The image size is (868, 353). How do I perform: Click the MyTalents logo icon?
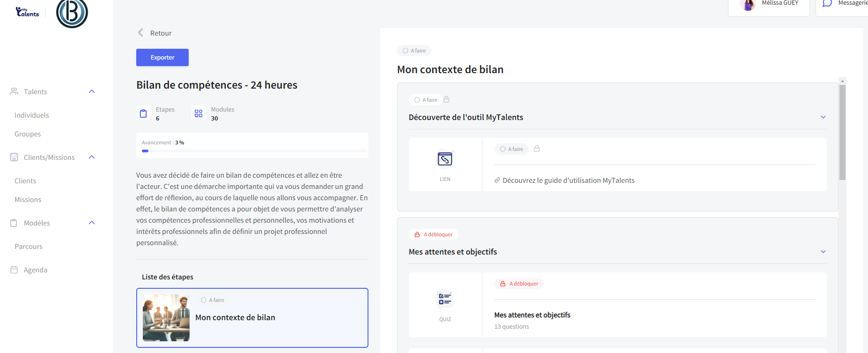pyautogui.click(x=27, y=12)
